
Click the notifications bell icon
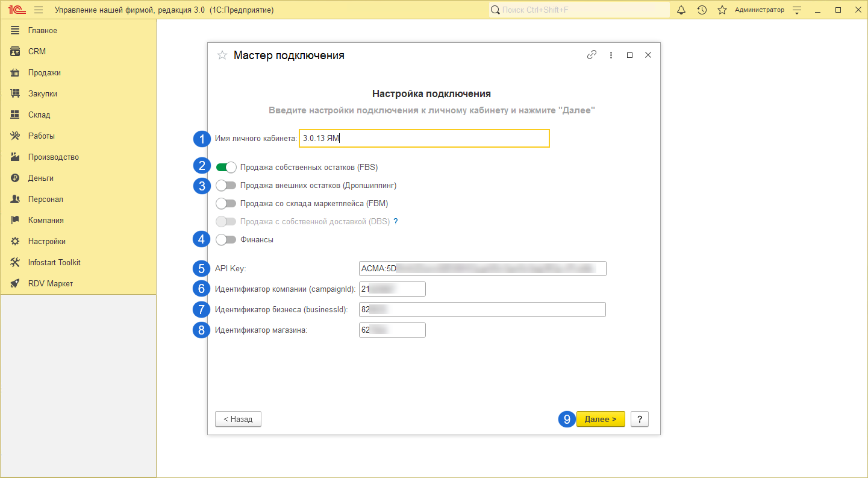pyautogui.click(x=681, y=10)
